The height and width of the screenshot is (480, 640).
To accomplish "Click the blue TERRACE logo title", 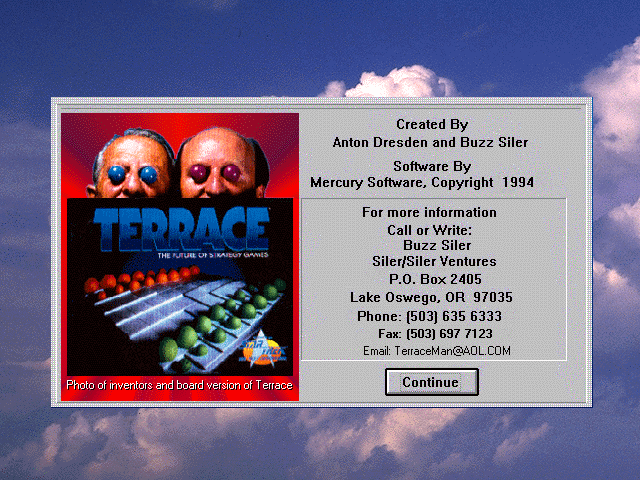I will click(180, 228).
